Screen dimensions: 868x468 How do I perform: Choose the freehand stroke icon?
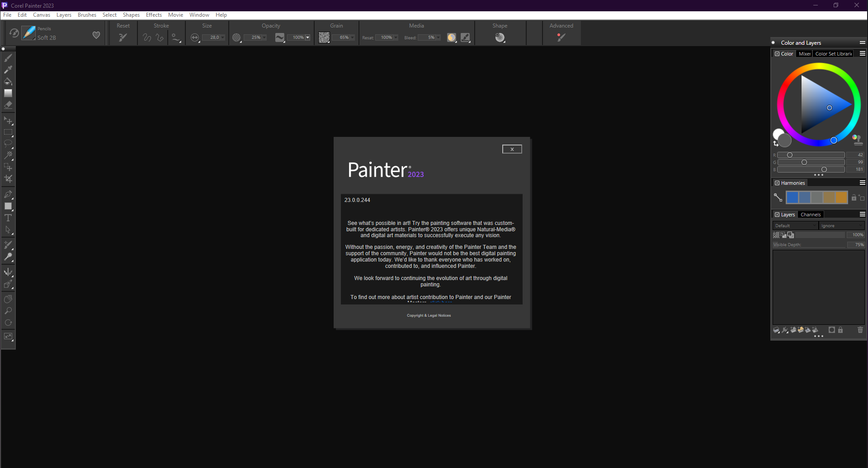click(x=147, y=37)
